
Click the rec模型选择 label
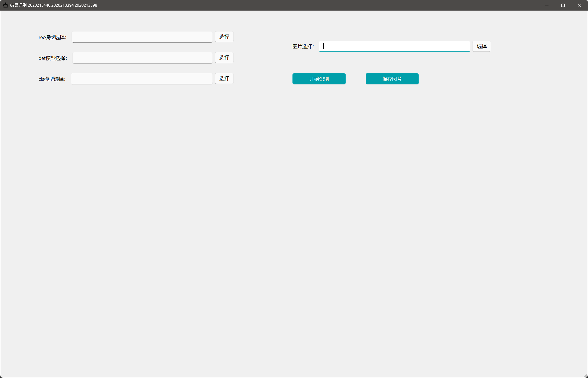52,37
